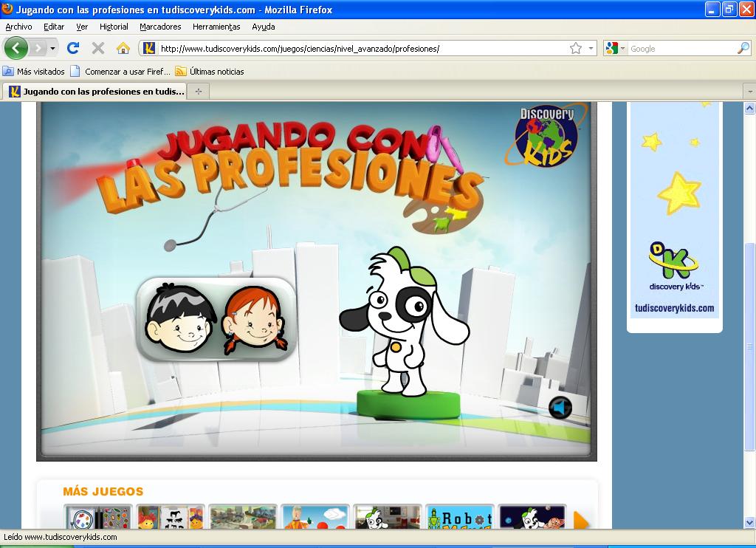Click the Stop loading X icon

click(98, 48)
